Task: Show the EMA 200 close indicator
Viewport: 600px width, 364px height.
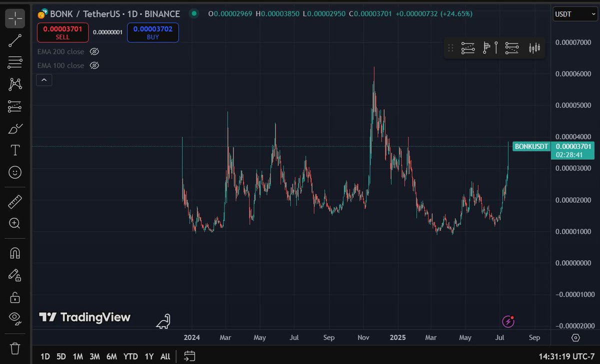Action: click(94, 51)
